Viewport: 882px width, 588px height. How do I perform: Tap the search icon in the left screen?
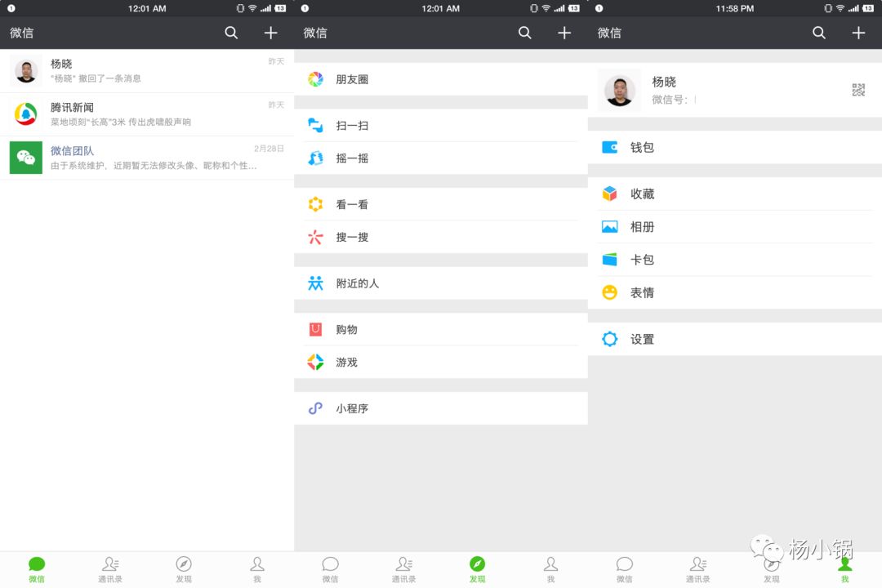[231, 33]
